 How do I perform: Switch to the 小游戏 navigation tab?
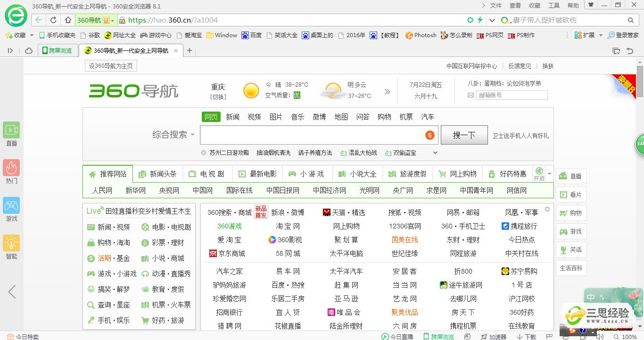click(x=306, y=174)
